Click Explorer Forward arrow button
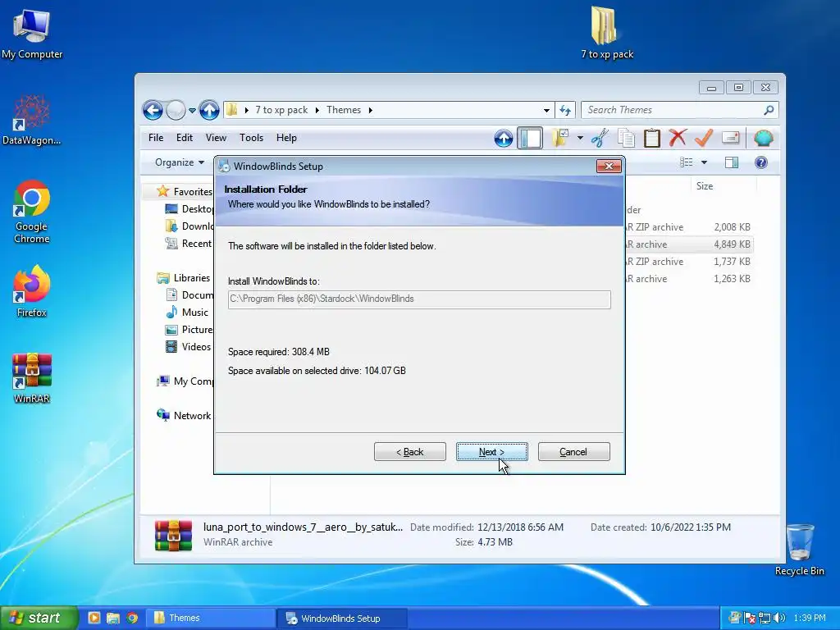The height and width of the screenshot is (630, 840). point(176,111)
